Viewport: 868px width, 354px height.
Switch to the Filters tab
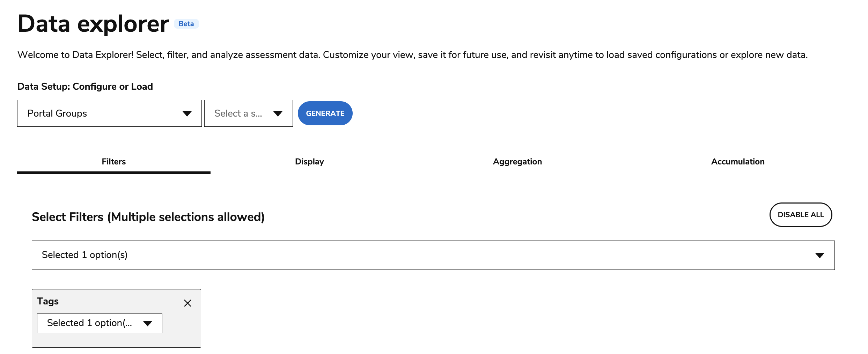coord(114,162)
